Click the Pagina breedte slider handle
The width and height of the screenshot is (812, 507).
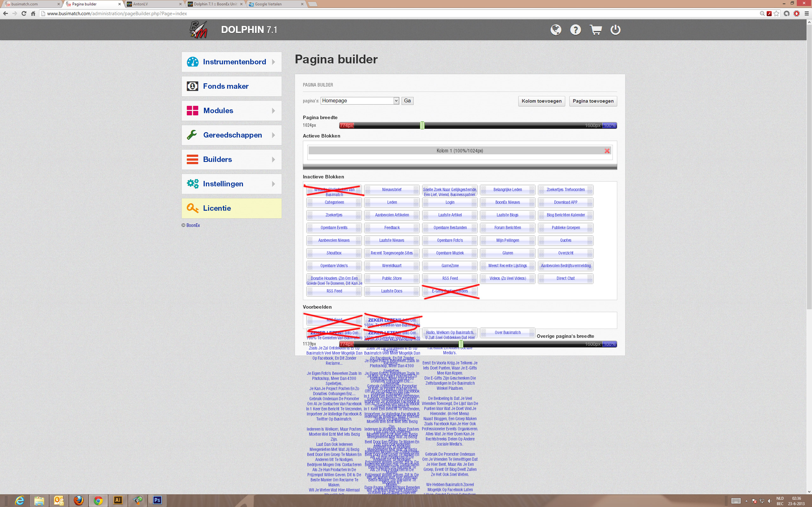coord(422,125)
